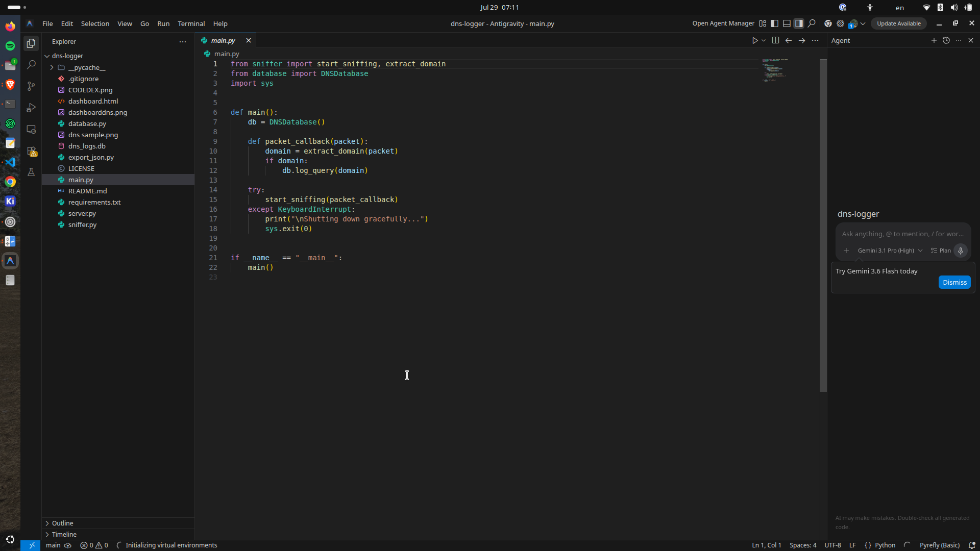Navigate forward with the right arrow
The width and height of the screenshot is (980, 551).
click(802, 40)
